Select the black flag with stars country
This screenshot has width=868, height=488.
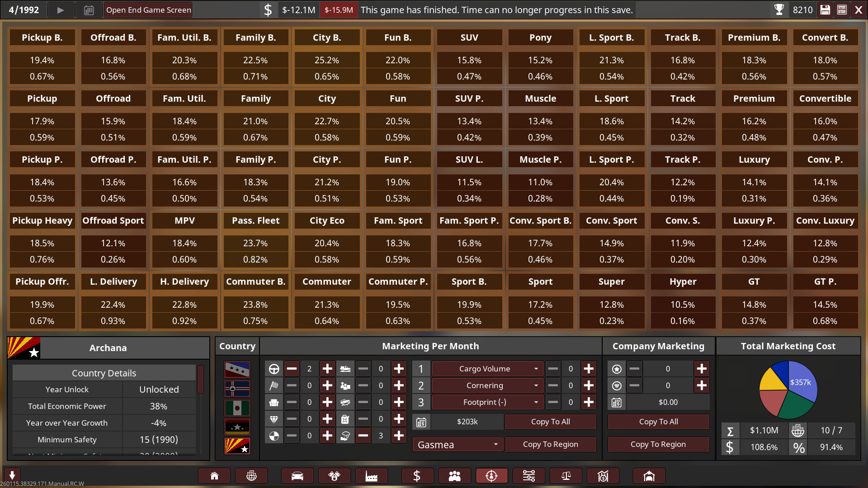tap(237, 427)
